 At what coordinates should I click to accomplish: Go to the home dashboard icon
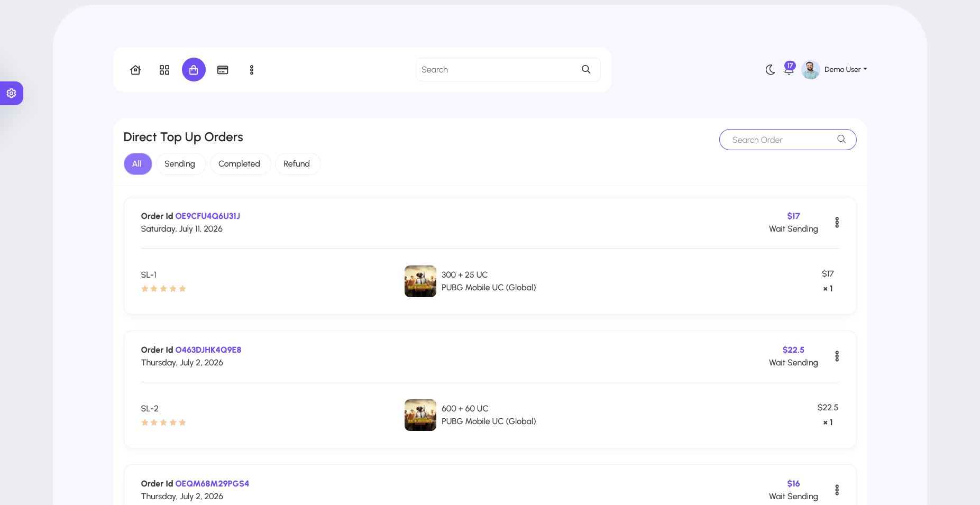click(x=135, y=70)
